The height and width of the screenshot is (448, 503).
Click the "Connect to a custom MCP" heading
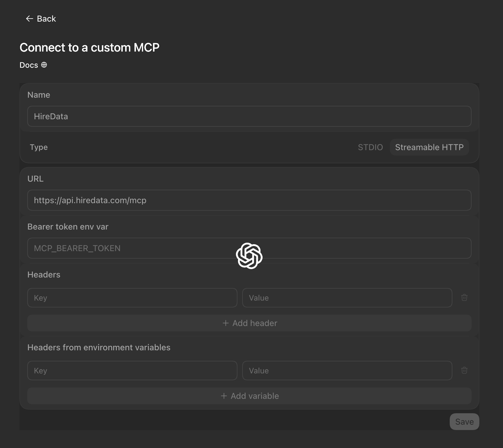click(x=90, y=47)
